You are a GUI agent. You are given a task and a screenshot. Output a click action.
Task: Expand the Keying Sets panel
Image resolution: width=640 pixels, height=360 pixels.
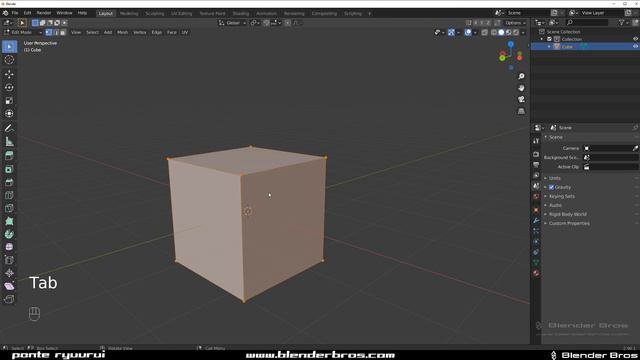(x=561, y=196)
